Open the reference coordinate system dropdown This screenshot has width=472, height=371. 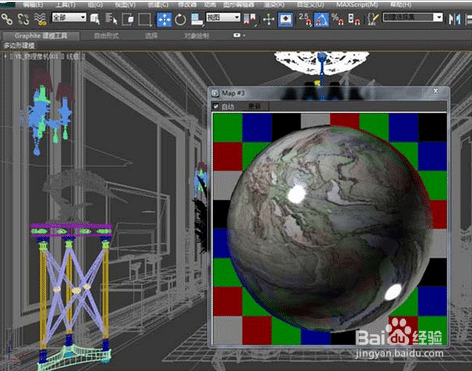(223, 17)
